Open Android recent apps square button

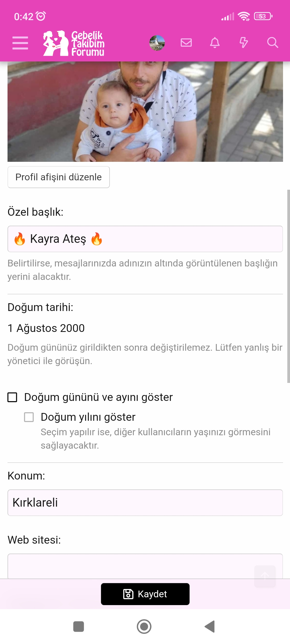79,627
